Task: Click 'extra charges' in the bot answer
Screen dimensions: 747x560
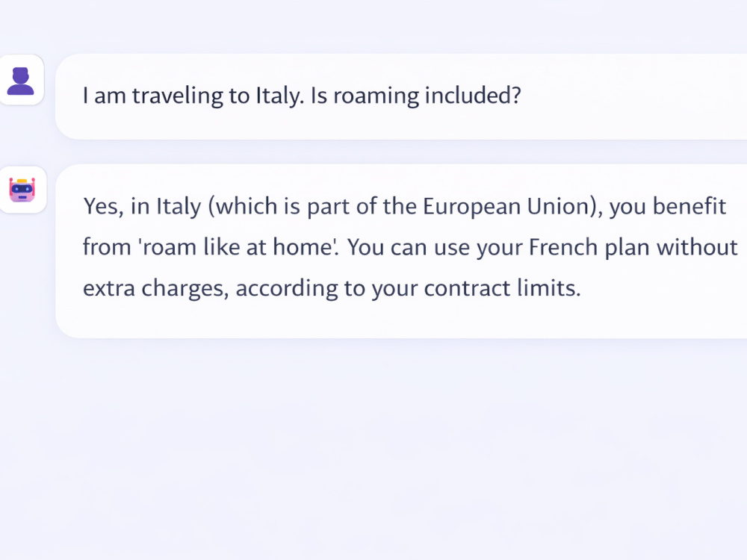Action: click(153, 288)
